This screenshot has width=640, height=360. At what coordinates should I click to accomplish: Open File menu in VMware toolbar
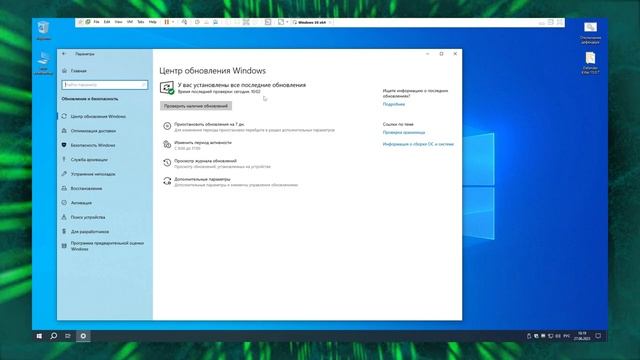[97, 22]
